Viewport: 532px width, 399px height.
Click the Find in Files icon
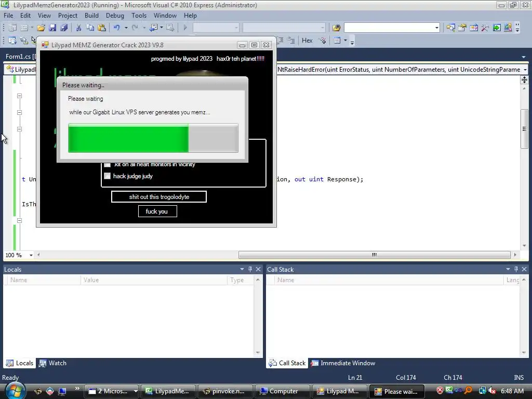[336, 28]
